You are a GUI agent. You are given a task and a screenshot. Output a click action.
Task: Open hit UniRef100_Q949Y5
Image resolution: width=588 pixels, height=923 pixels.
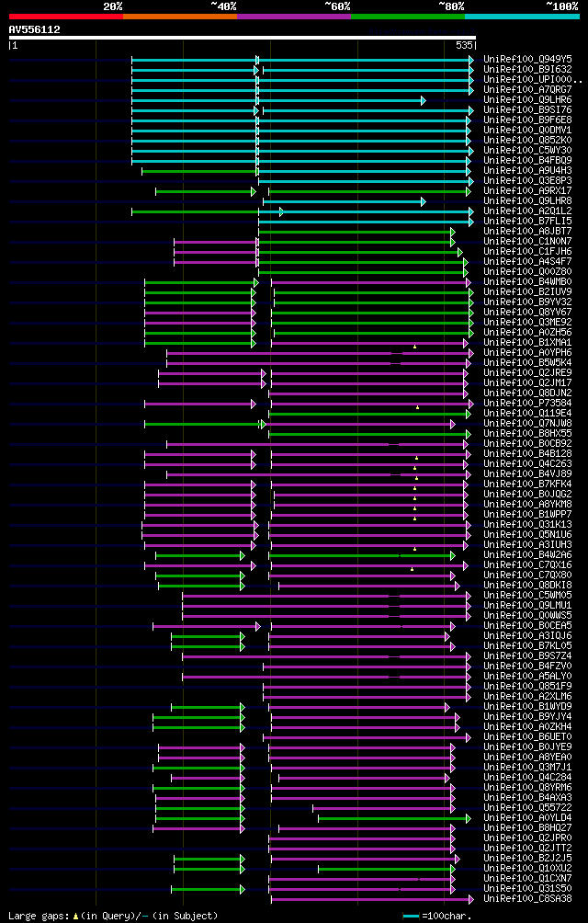tap(527, 60)
